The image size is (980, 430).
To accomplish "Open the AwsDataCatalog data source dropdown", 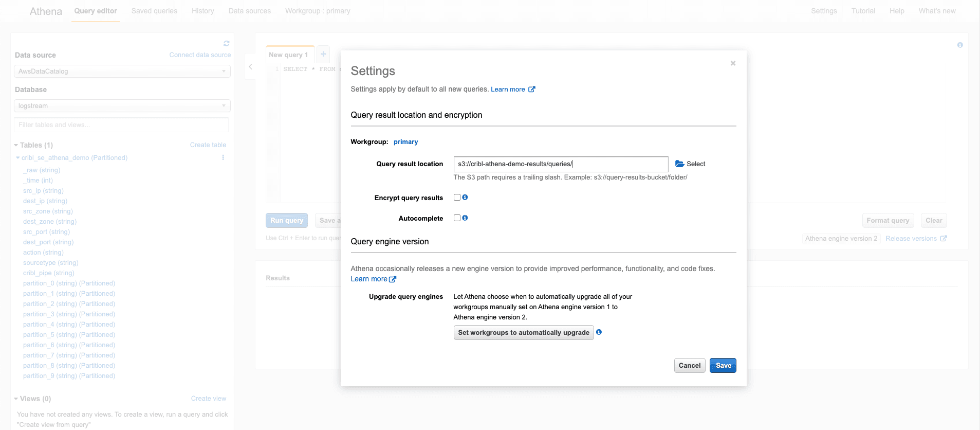I will [x=122, y=71].
